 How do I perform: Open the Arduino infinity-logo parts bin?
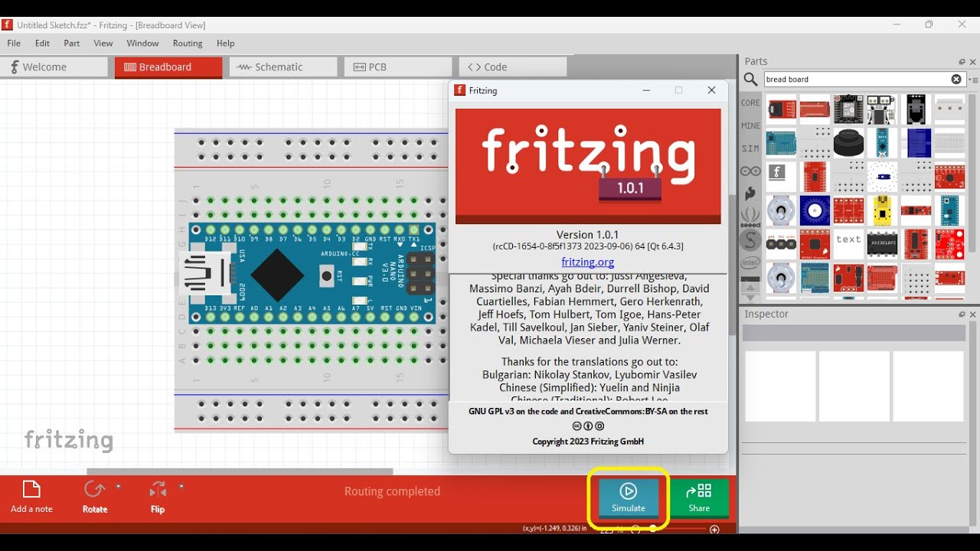(x=750, y=171)
